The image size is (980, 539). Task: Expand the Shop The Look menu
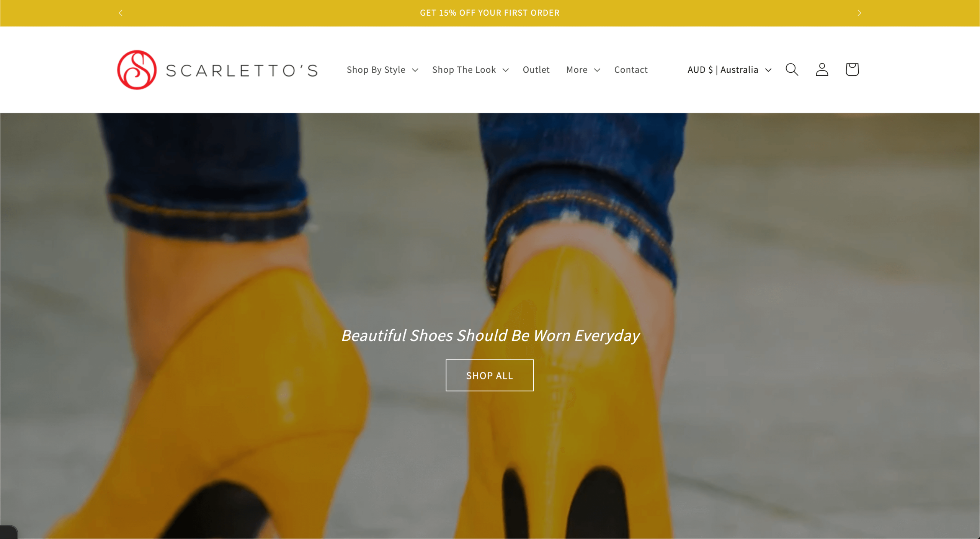point(470,70)
